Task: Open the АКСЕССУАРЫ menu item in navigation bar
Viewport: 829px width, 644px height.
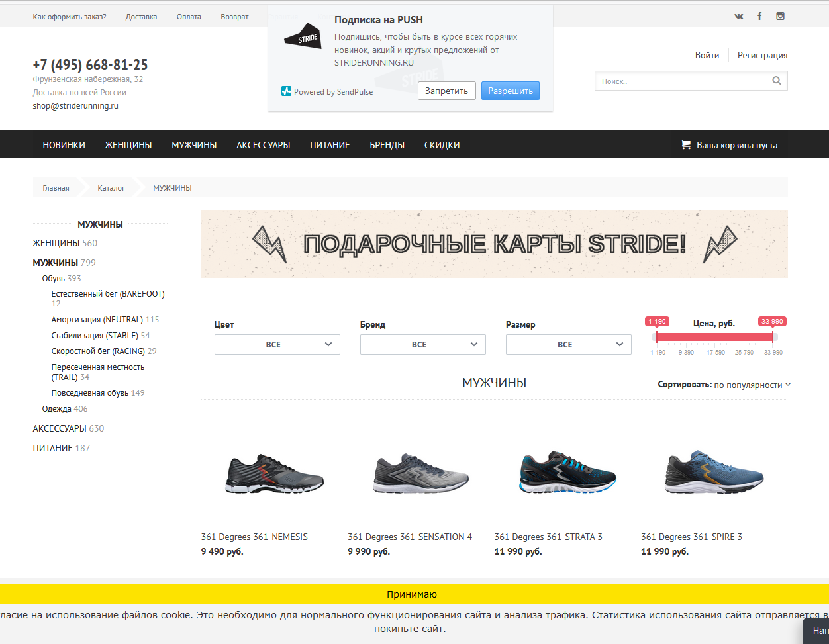Action: [264, 145]
